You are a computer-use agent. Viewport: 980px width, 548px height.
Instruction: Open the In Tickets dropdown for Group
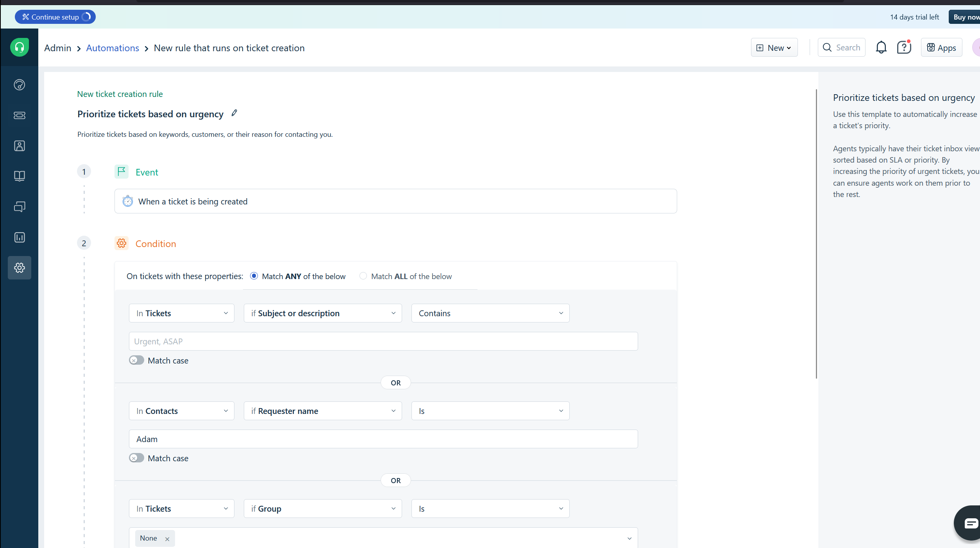pyautogui.click(x=182, y=509)
